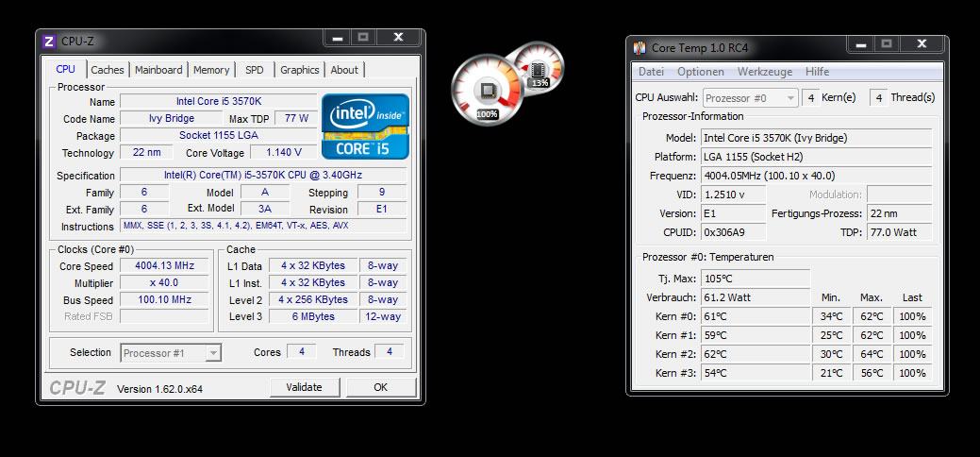This screenshot has width=980, height=457.
Task: Click the CPU-Z purple Z title icon
Action: click(x=49, y=42)
